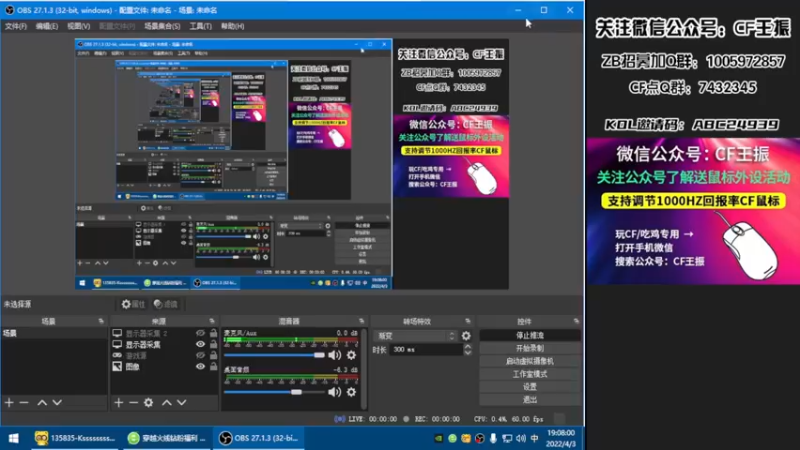Click the 属性 properties button above the docks
This screenshot has height=450, width=800.
click(133, 304)
